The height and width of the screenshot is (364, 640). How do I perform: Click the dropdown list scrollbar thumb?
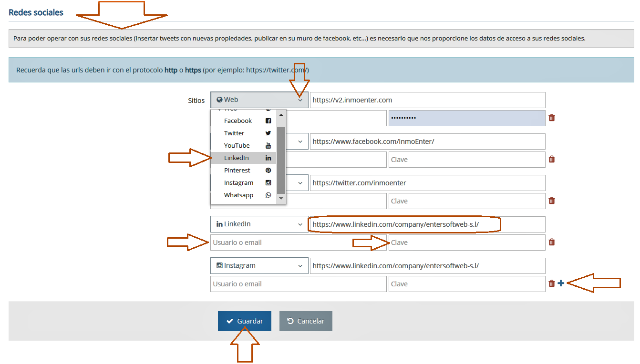point(281,160)
